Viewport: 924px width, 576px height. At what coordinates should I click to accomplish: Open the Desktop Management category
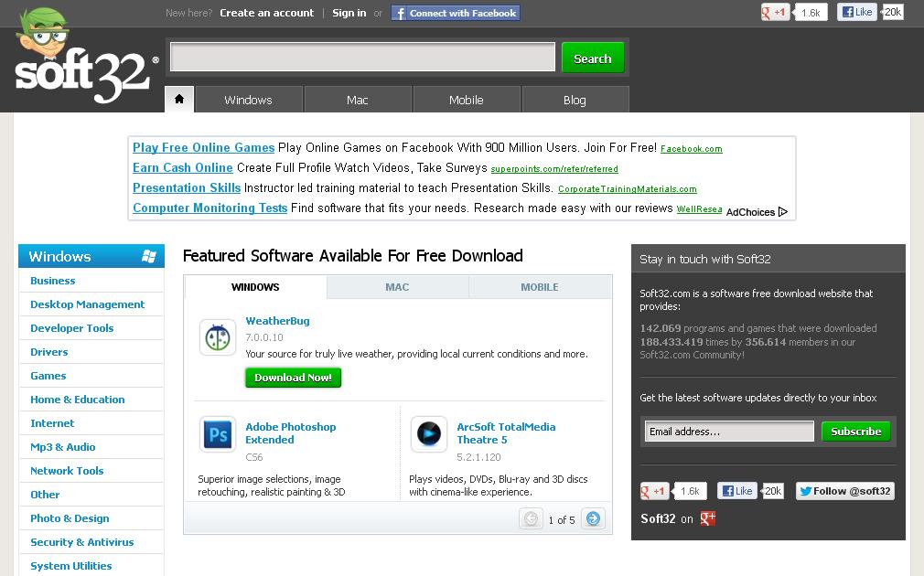tap(87, 304)
